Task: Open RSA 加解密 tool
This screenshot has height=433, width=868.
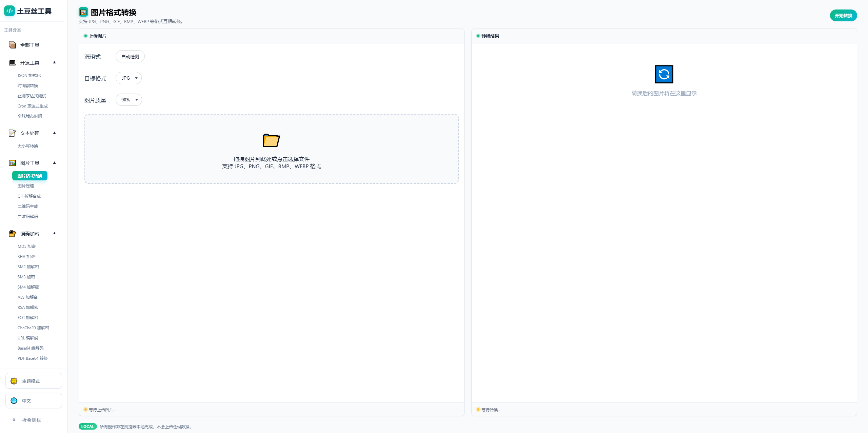Action: 28,308
